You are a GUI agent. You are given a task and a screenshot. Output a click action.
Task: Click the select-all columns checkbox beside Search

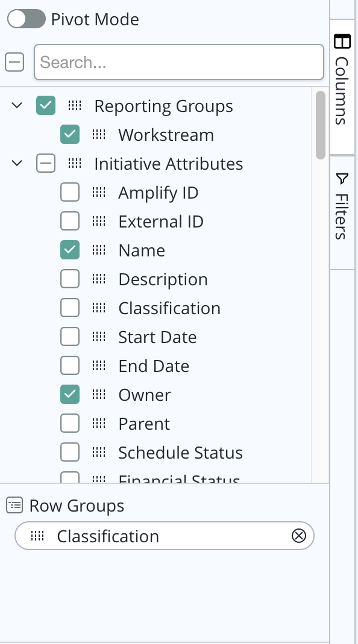pos(14,62)
